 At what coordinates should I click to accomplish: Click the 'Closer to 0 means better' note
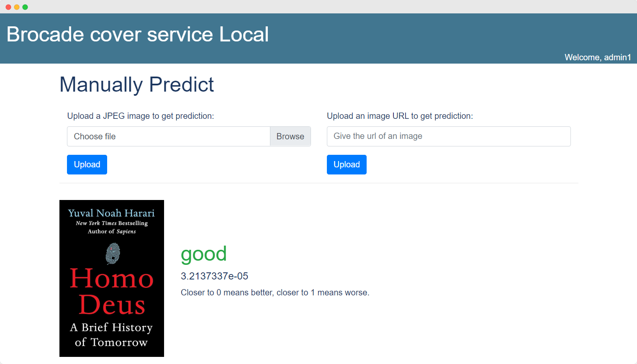point(275,292)
